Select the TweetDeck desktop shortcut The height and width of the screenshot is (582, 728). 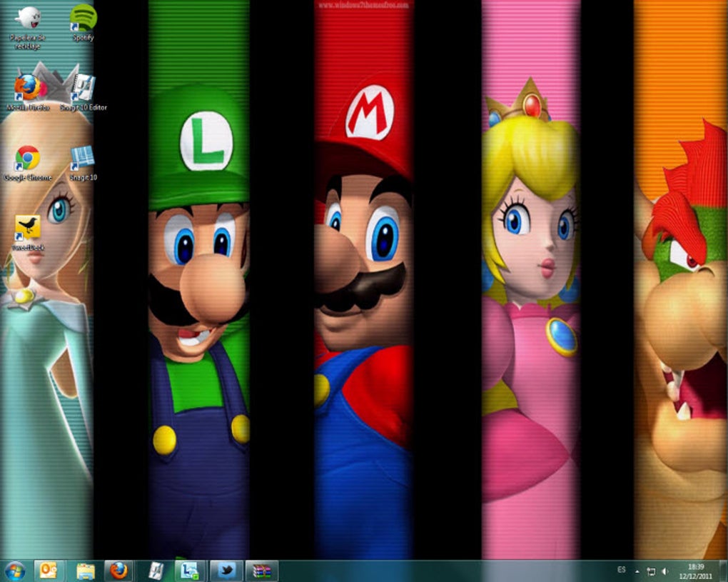point(27,234)
